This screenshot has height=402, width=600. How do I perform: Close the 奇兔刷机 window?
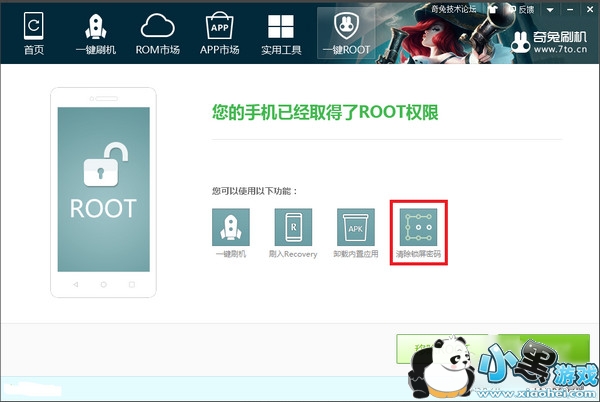(590, 10)
